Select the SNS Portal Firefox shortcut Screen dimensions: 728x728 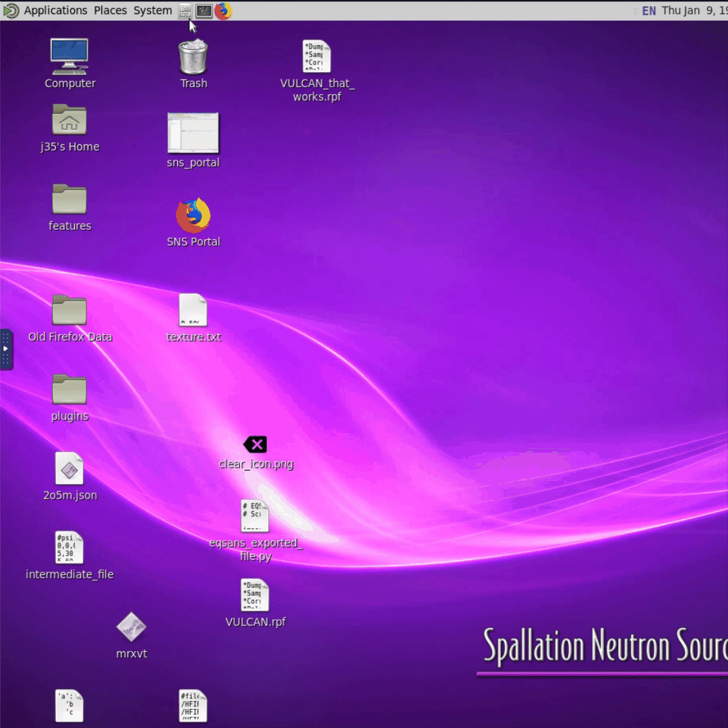click(x=193, y=216)
